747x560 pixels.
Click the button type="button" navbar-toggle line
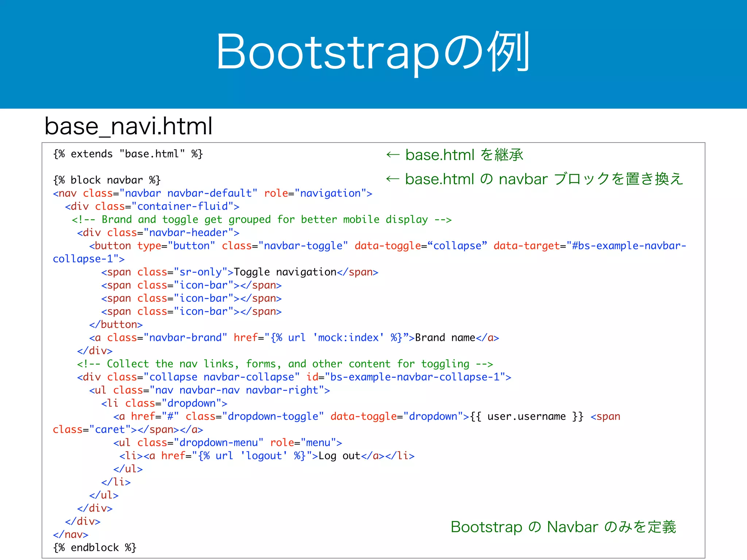click(388, 246)
